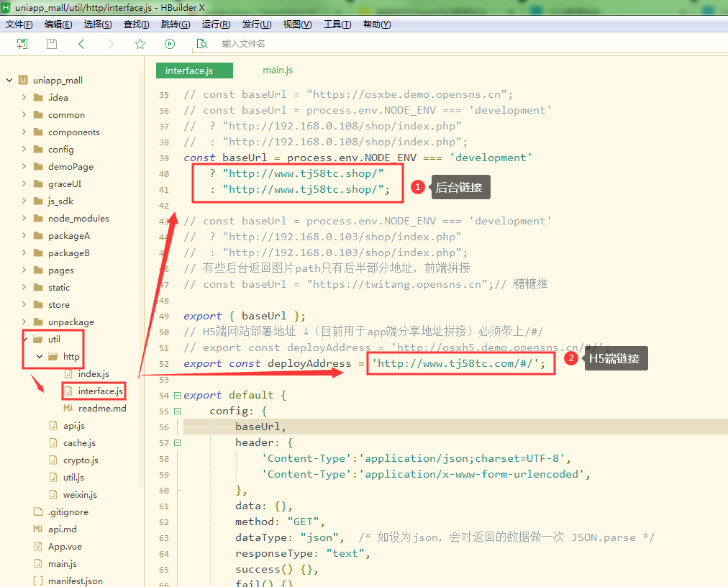Go forward with the right arrow icon

111,44
